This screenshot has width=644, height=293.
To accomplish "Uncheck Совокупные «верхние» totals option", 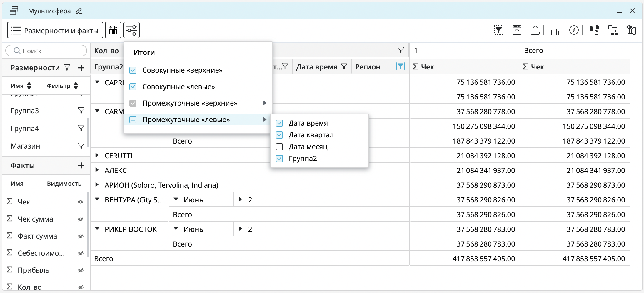I will (133, 70).
